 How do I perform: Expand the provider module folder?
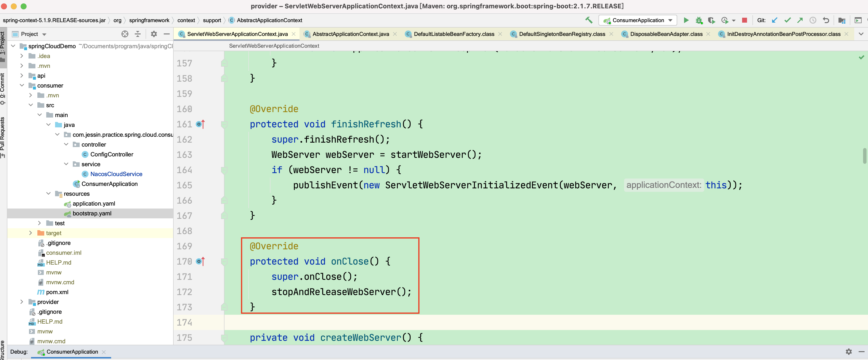tap(22, 302)
